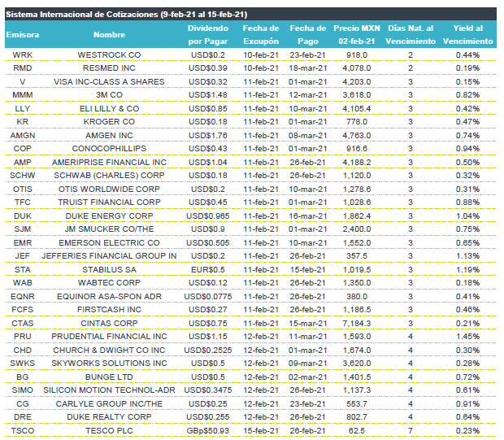Select the WRK ticker cell
Screen dimensions: 504x440
point(23,55)
